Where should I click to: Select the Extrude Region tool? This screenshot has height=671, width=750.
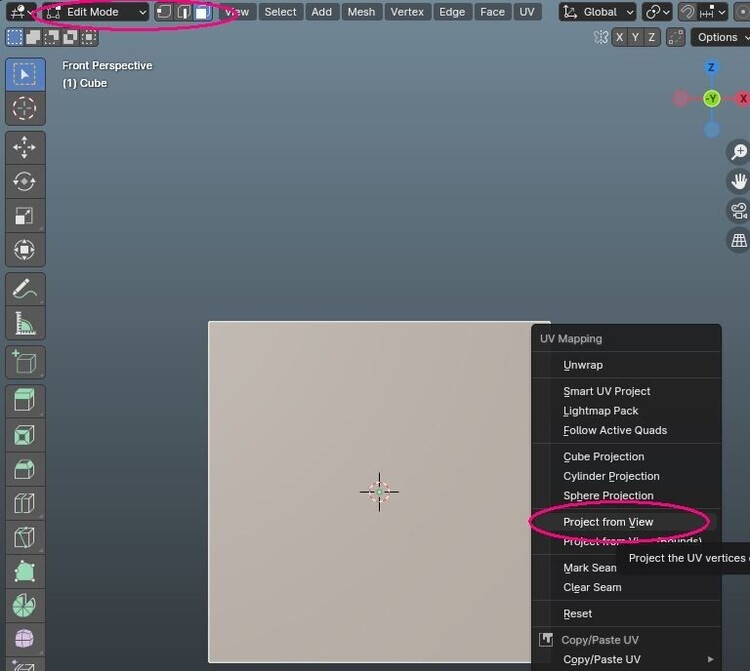click(25, 401)
